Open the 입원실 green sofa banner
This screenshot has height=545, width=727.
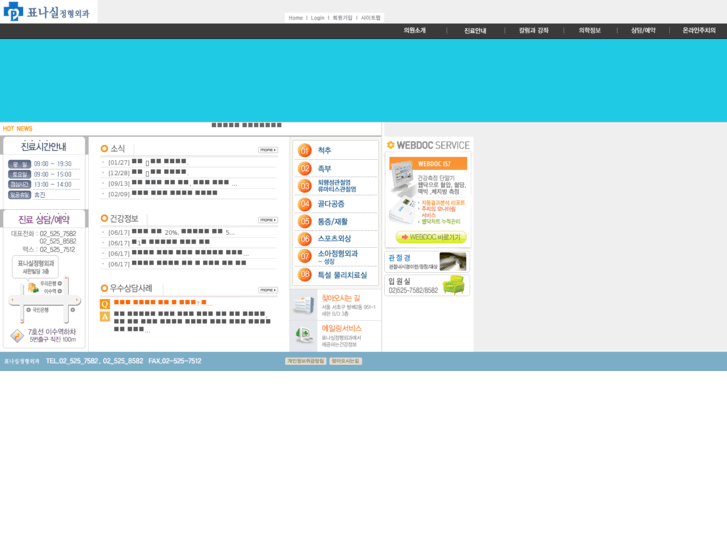click(427, 285)
